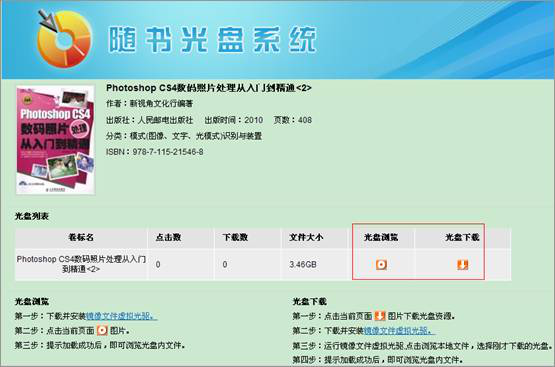Open virtual drive link under 光盘下载 instructions
Screen dimensions: 555x367
(399, 331)
